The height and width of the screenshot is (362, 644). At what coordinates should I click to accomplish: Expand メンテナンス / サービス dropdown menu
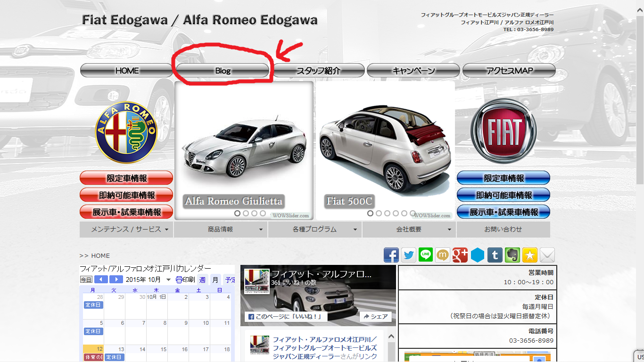(x=126, y=230)
